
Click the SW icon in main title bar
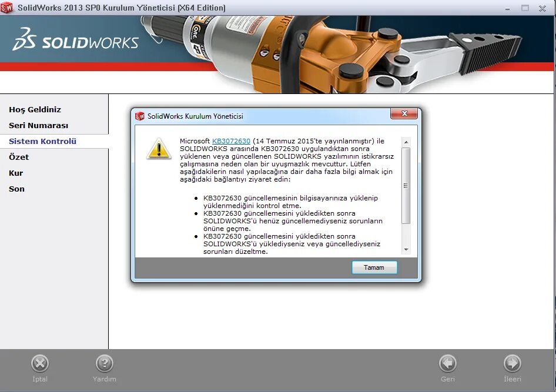click(x=6, y=8)
